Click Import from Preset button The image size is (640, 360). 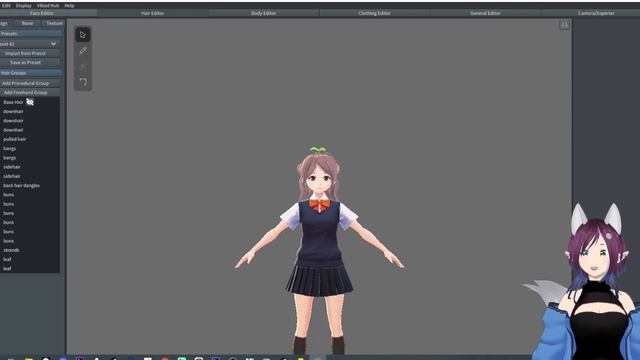pos(29,53)
